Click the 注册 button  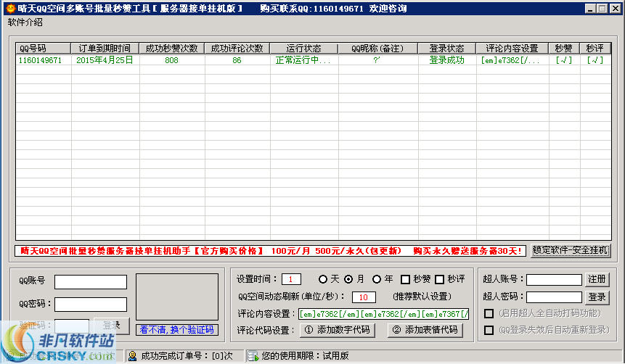coord(597,279)
